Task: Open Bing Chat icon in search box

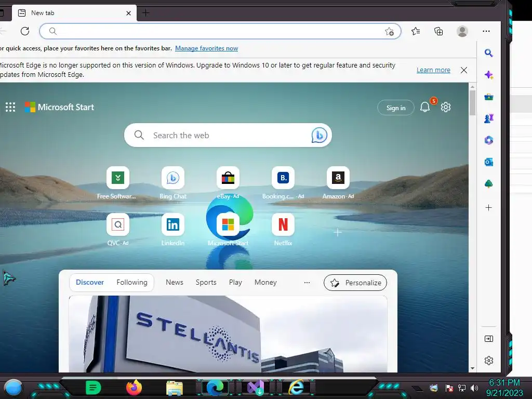Action: tap(319, 135)
